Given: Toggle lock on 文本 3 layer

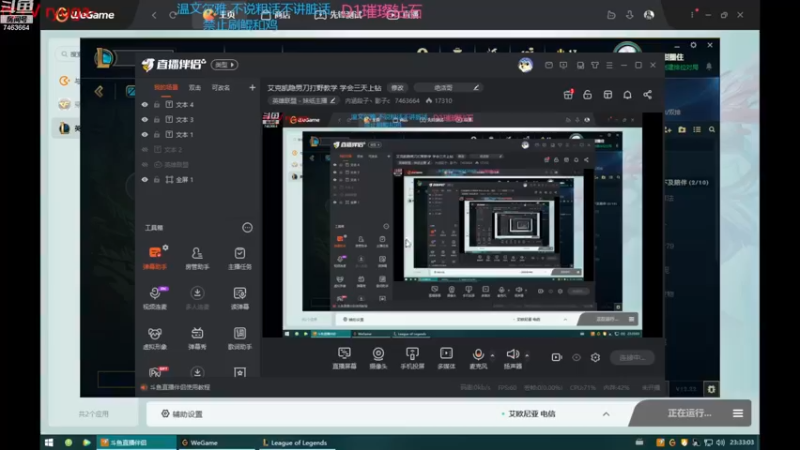Looking at the screenshot, I should [157, 119].
